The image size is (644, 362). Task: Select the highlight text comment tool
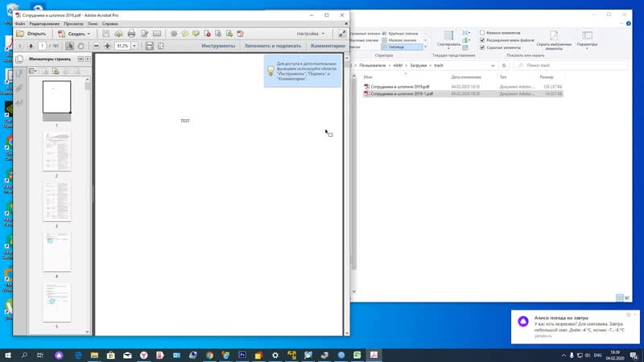click(x=196, y=34)
